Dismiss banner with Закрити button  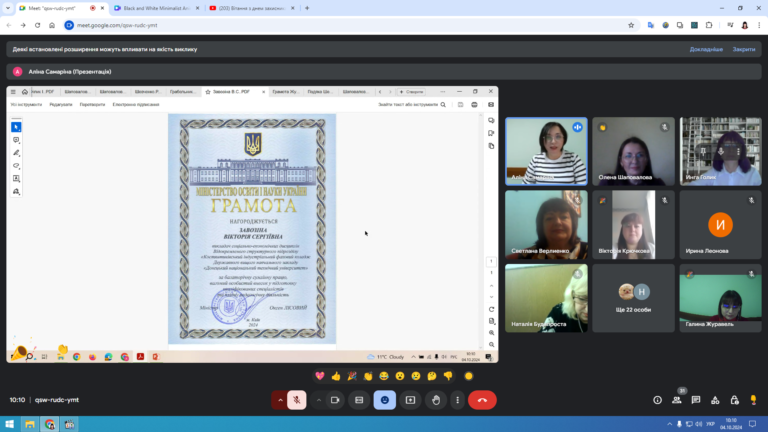pyautogui.click(x=744, y=49)
